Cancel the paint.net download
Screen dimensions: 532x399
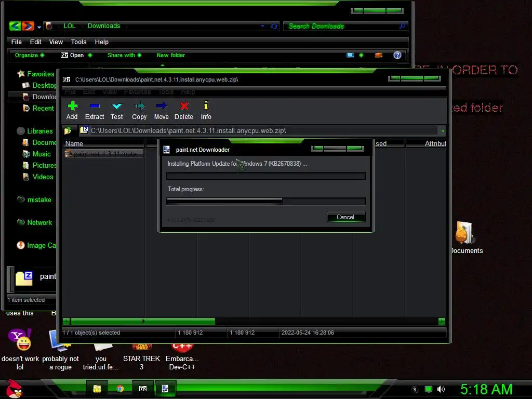pos(345,217)
